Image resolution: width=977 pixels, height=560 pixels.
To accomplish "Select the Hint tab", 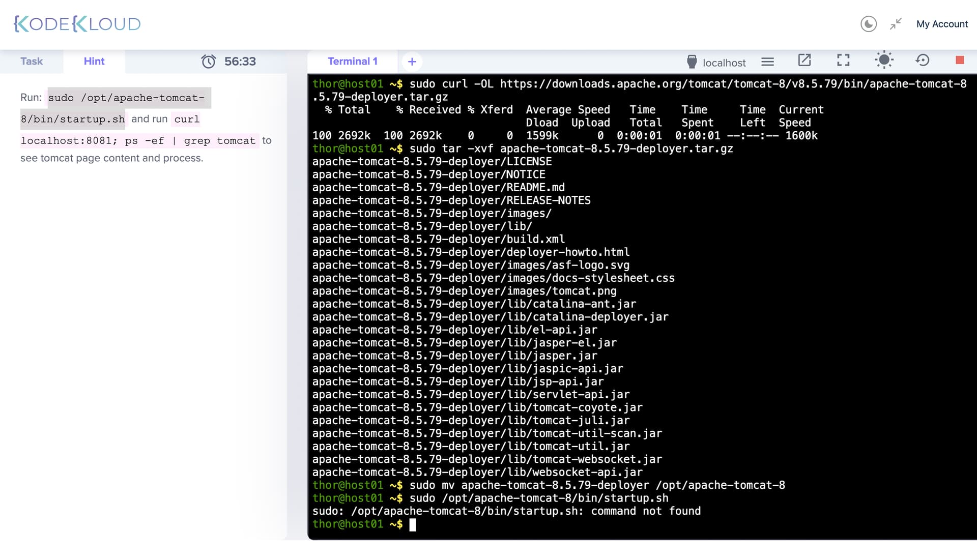I will [x=94, y=61].
